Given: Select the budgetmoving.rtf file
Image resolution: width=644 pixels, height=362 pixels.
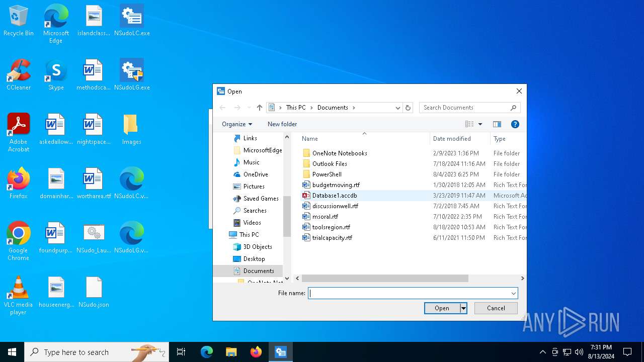Looking at the screenshot, I should click(x=336, y=185).
